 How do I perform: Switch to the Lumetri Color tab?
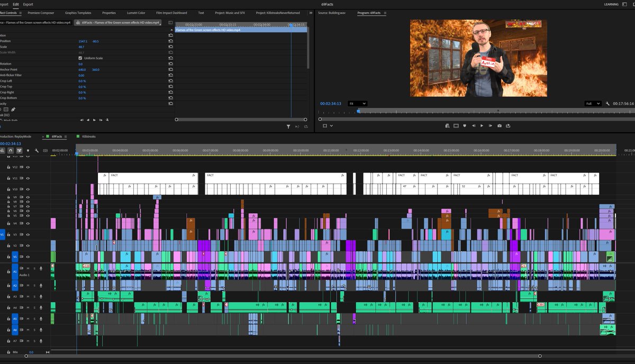coord(136,13)
